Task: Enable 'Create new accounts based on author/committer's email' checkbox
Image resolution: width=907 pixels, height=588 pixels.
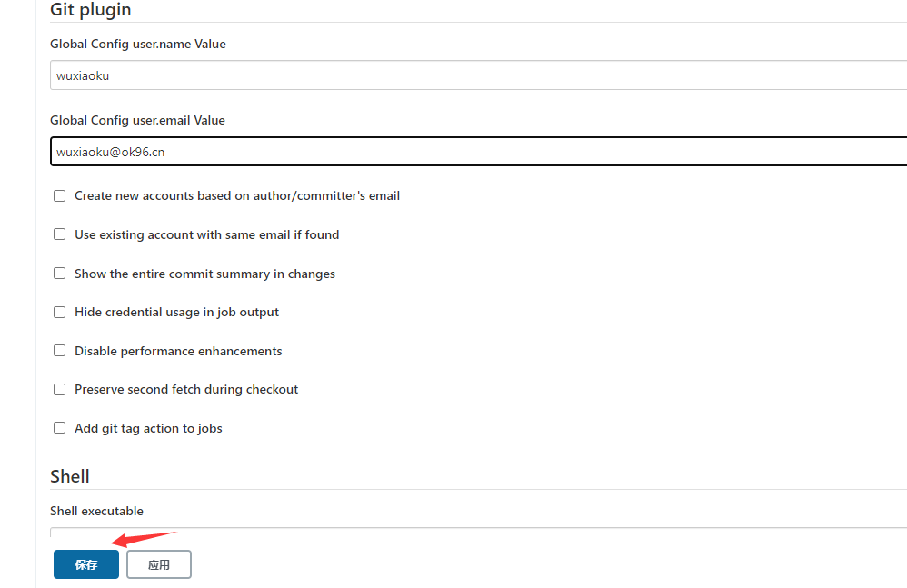Action: [x=60, y=196]
